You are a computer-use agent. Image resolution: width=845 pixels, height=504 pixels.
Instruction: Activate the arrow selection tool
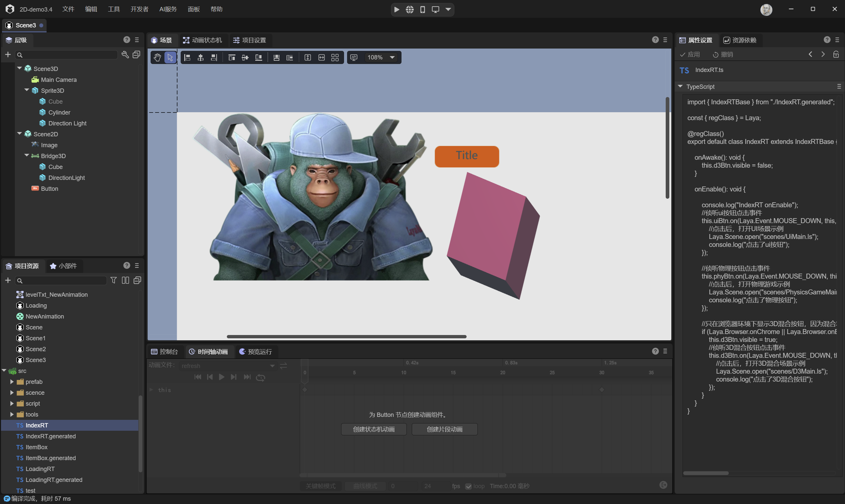pos(170,57)
